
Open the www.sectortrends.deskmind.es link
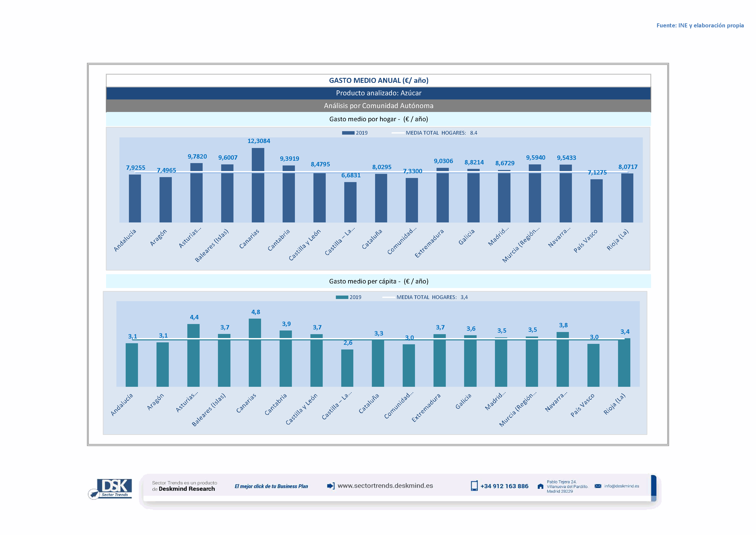pyautogui.click(x=385, y=486)
